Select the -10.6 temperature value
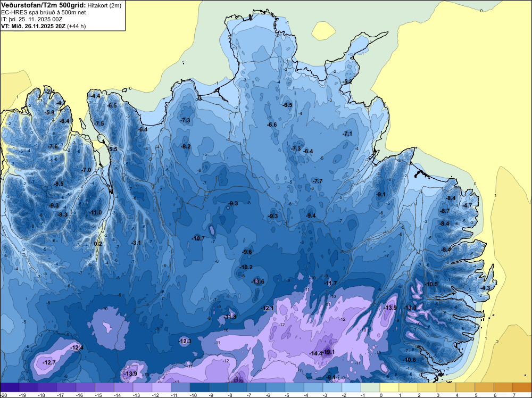Image resolution: width=532 pixels, height=398 pixels. (410, 360)
